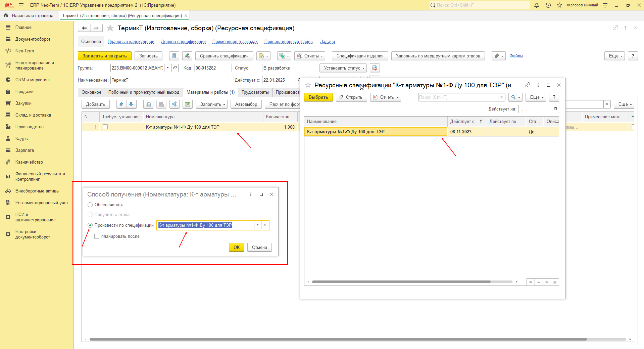This screenshot has height=349, width=644.
Task: Open Дерево спецификации link
Action: click(183, 42)
